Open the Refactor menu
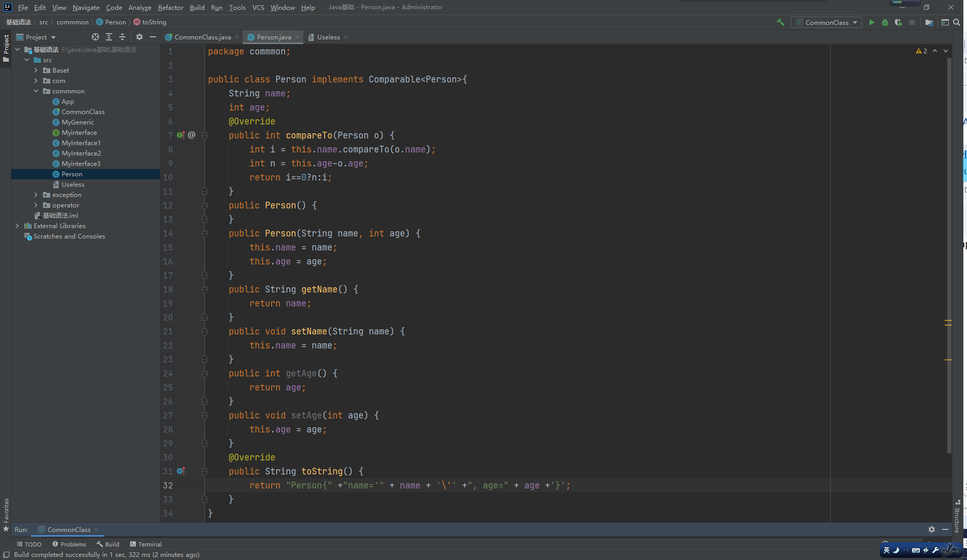Image resolution: width=967 pixels, height=560 pixels. (x=171, y=7)
